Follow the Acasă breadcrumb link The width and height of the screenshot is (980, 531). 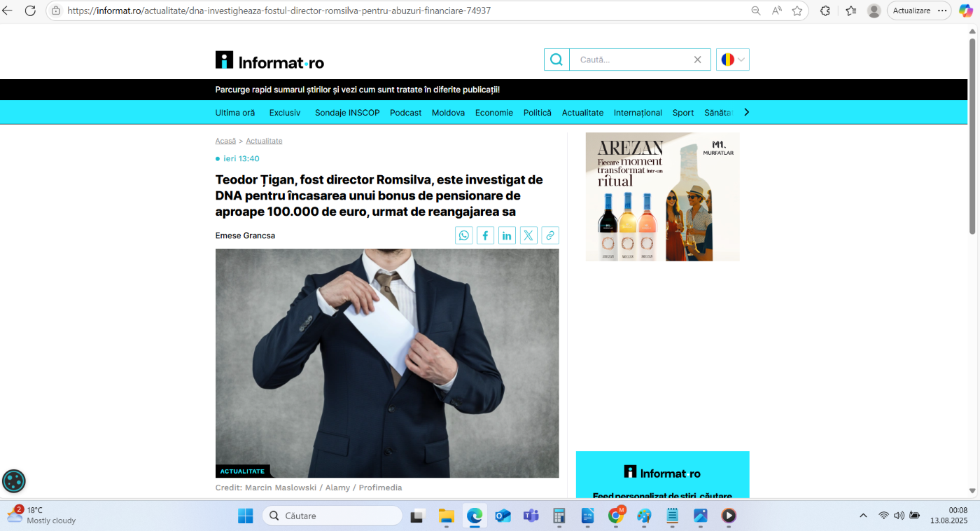click(x=225, y=140)
